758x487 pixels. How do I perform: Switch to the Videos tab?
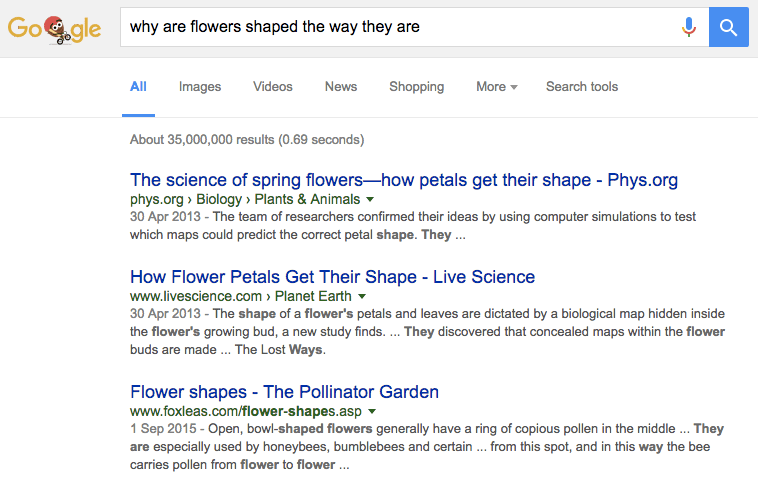tap(273, 87)
